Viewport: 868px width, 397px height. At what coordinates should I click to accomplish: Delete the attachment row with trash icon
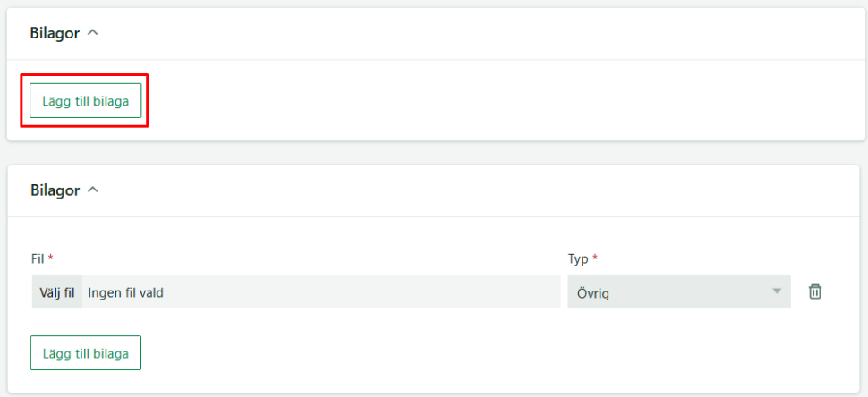coord(815,291)
